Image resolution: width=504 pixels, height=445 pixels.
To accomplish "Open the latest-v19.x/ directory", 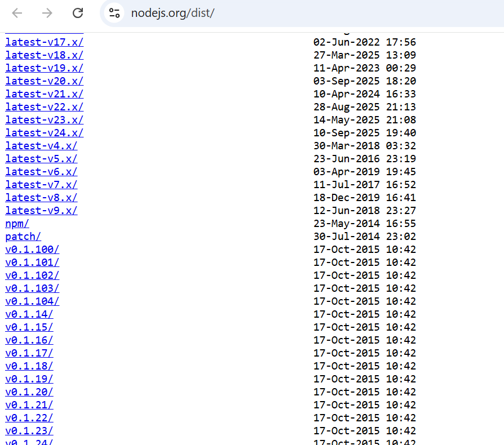I will (x=45, y=68).
